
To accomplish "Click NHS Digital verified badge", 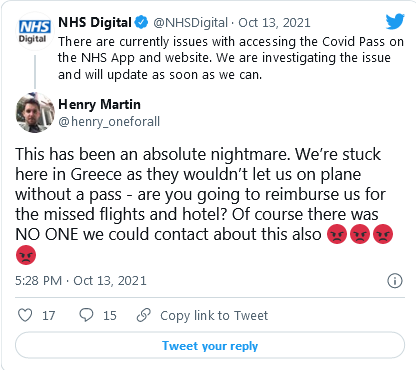I will 141,22.
